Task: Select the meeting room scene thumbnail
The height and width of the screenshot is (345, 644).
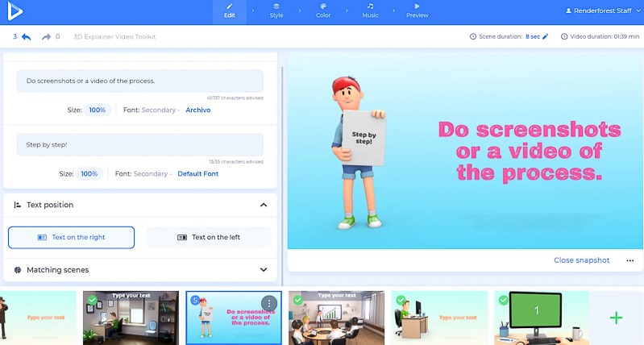Action: pos(337,318)
